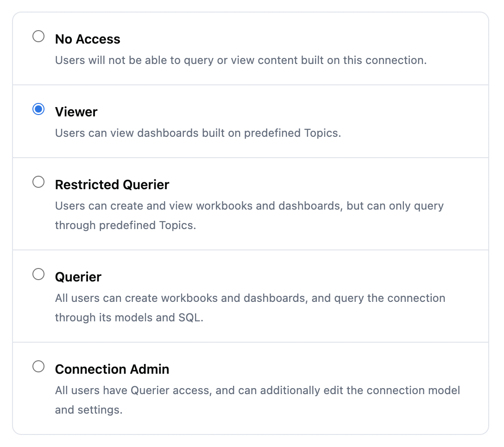Click the Viewer heading label
This screenshot has width=504, height=447.
(76, 112)
